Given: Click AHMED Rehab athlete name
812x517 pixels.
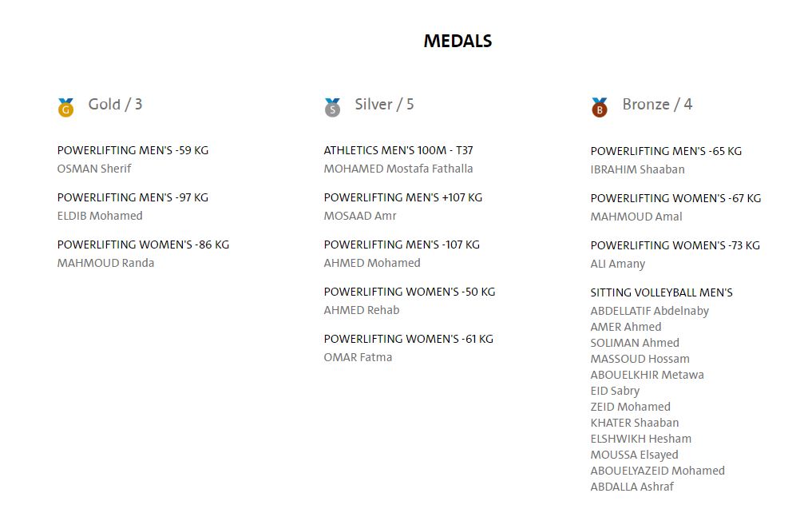Looking at the screenshot, I should click(361, 310).
